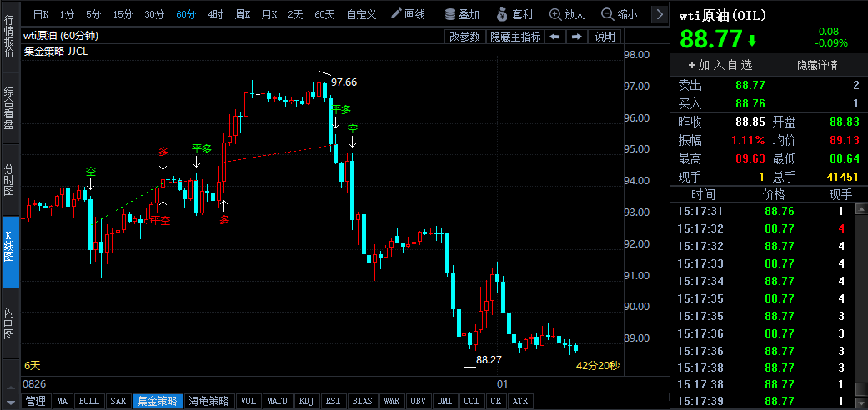
Task: Select the 60分 period
Action: (186, 14)
